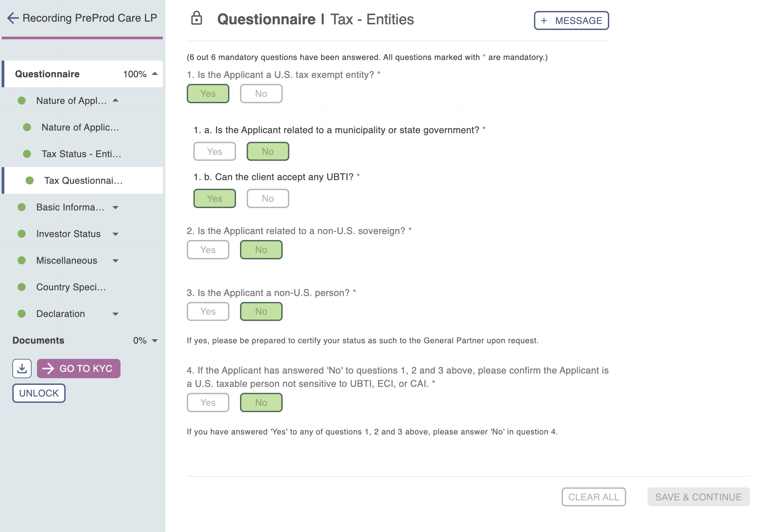The width and height of the screenshot is (773, 532).
Task: Select No for U.S. tax exempt entity question
Action: point(261,94)
